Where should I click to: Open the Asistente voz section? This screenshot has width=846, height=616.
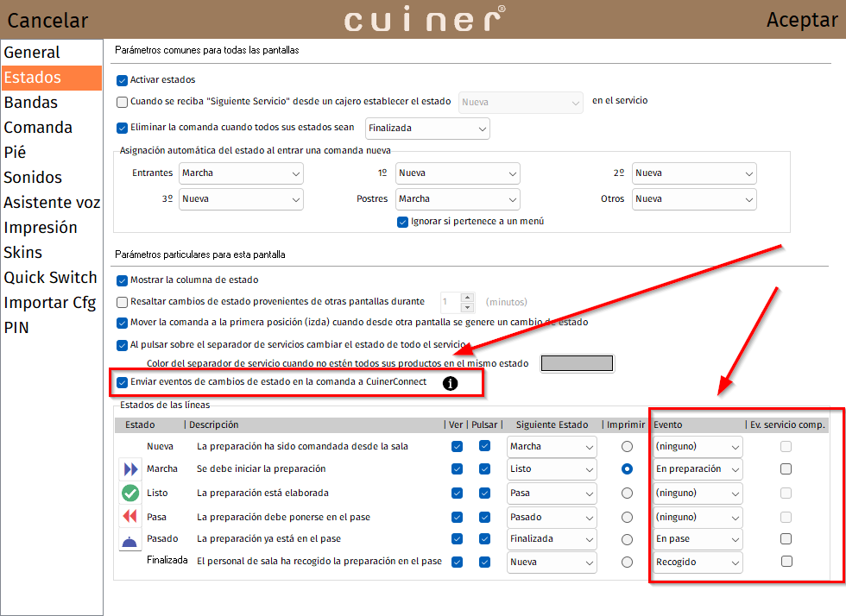[x=52, y=202]
